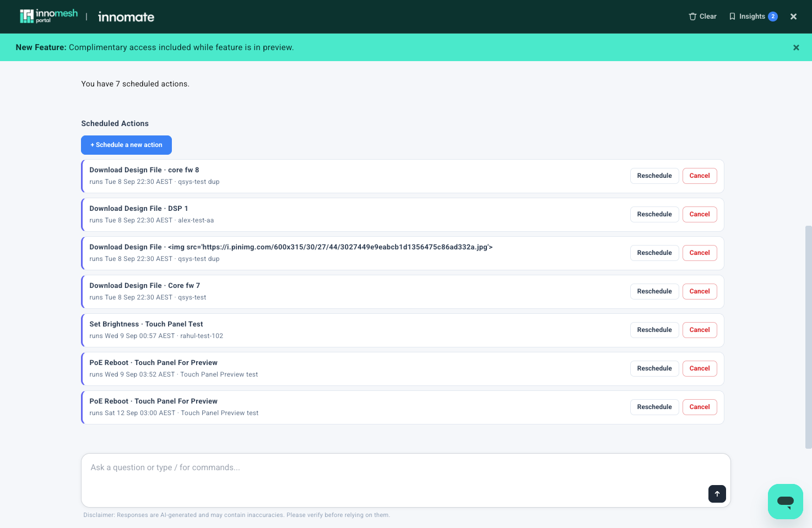The image size is (812, 528).
Task: Open the Insights bookmark button
Action: [753, 17]
